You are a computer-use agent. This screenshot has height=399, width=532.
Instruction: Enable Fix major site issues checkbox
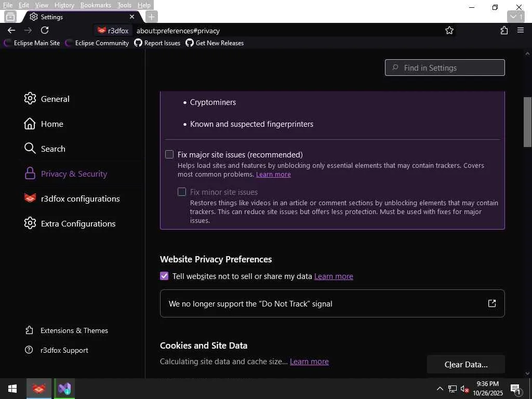[x=169, y=154]
